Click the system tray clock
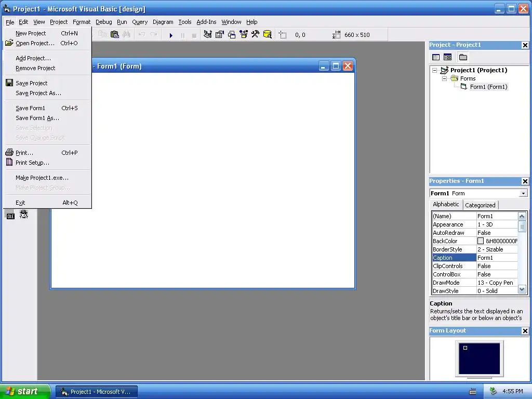The width and height of the screenshot is (532, 399). click(512, 392)
